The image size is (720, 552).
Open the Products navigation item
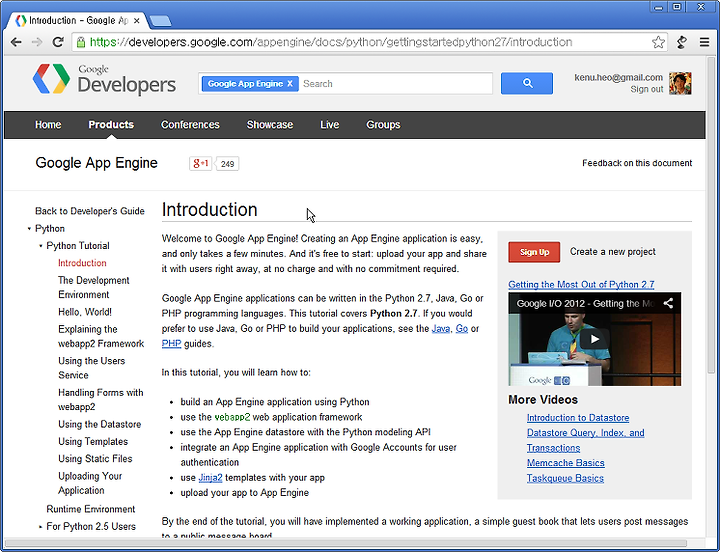pos(111,125)
